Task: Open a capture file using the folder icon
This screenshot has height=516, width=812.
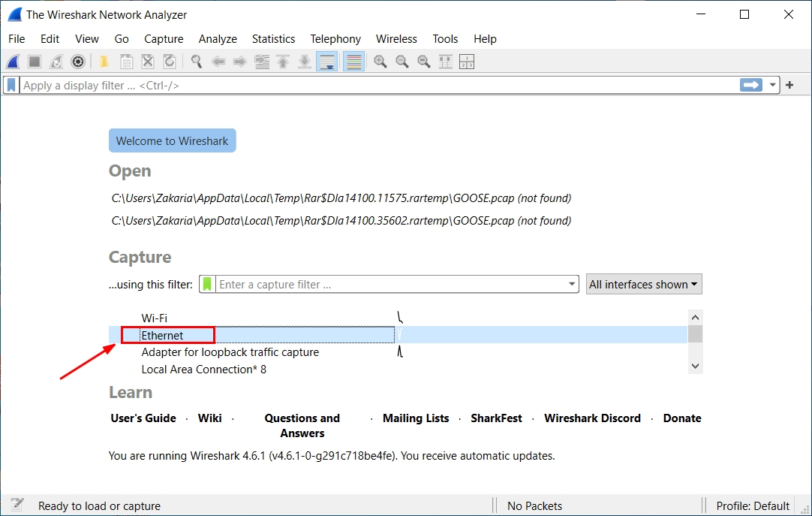Action: click(x=104, y=62)
